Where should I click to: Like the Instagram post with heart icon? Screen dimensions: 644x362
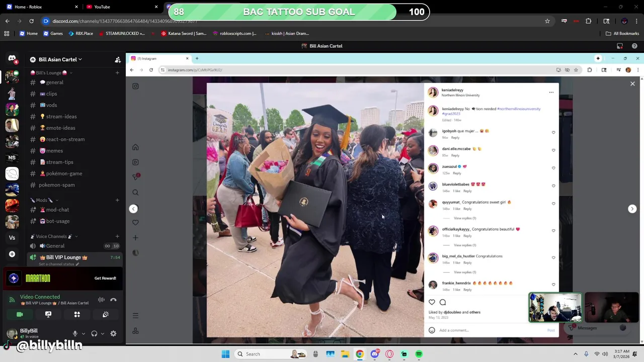(432, 302)
